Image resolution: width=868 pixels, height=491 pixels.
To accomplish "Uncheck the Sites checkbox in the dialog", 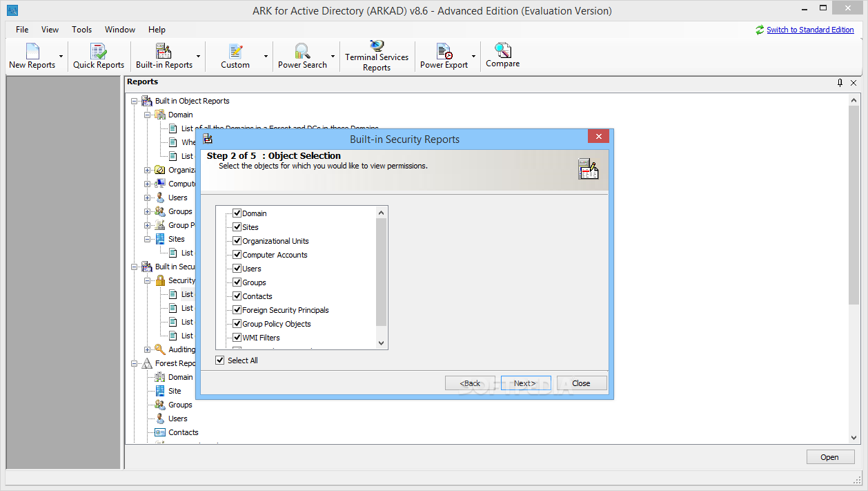I will tap(237, 227).
